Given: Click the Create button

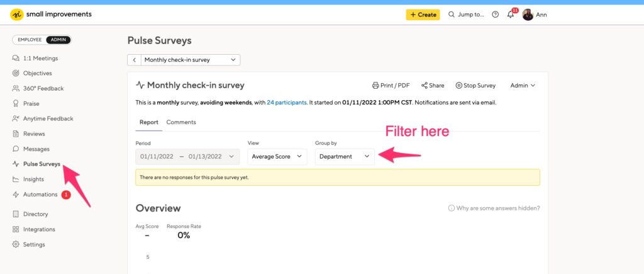Looking at the screenshot, I should 423,15.
